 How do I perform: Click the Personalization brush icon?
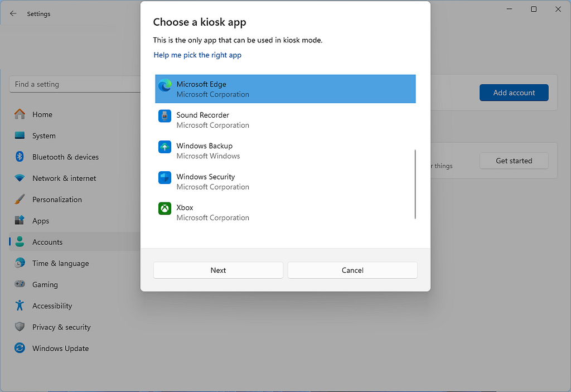pyautogui.click(x=19, y=199)
